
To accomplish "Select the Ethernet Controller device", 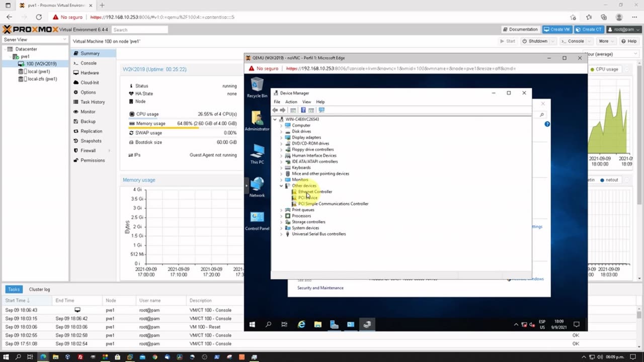I will coord(315,192).
